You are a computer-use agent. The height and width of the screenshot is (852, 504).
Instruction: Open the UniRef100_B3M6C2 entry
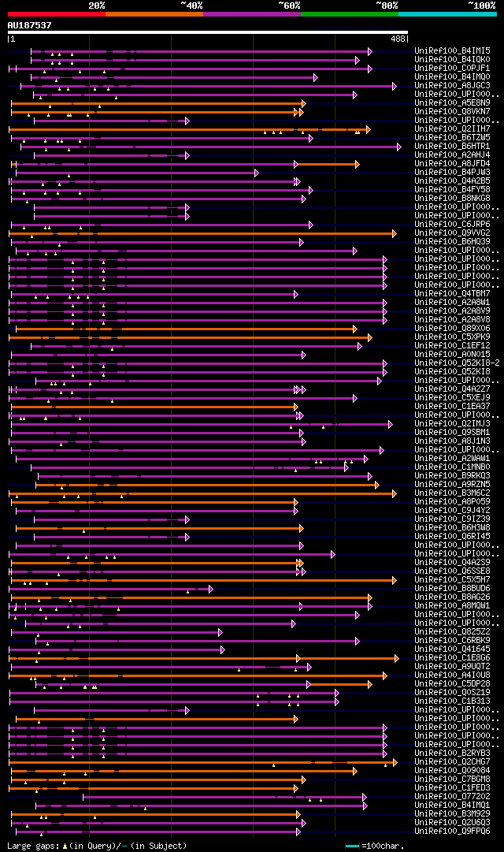[x=452, y=493]
